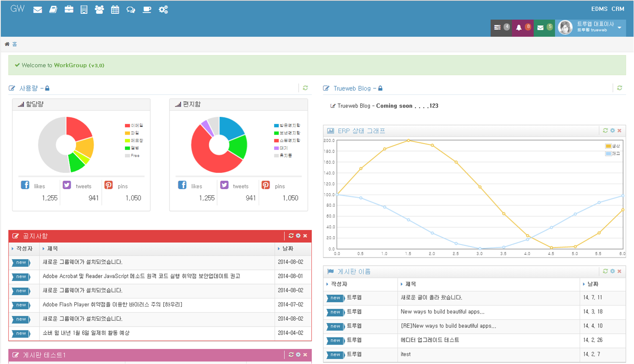Refresh the Trueweb Blog section
The height and width of the screenshot is (364, 634).
click(x=620, y=88)
